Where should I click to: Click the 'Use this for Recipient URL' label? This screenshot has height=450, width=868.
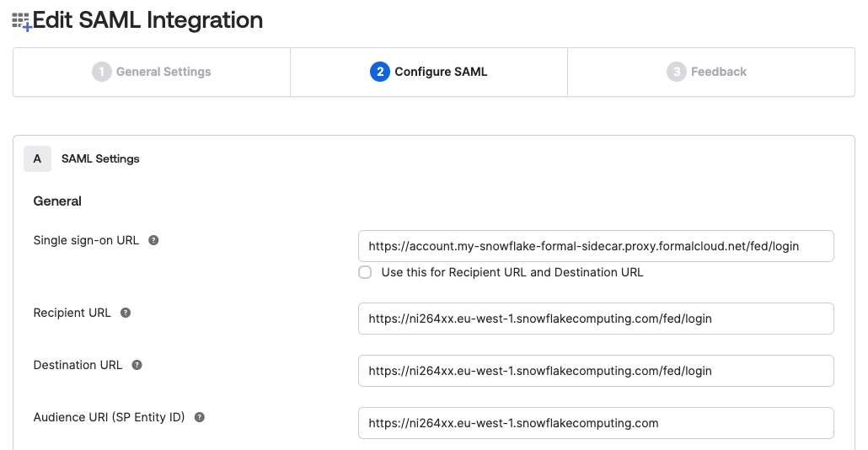pyautogui.click(x=512, y=272)
